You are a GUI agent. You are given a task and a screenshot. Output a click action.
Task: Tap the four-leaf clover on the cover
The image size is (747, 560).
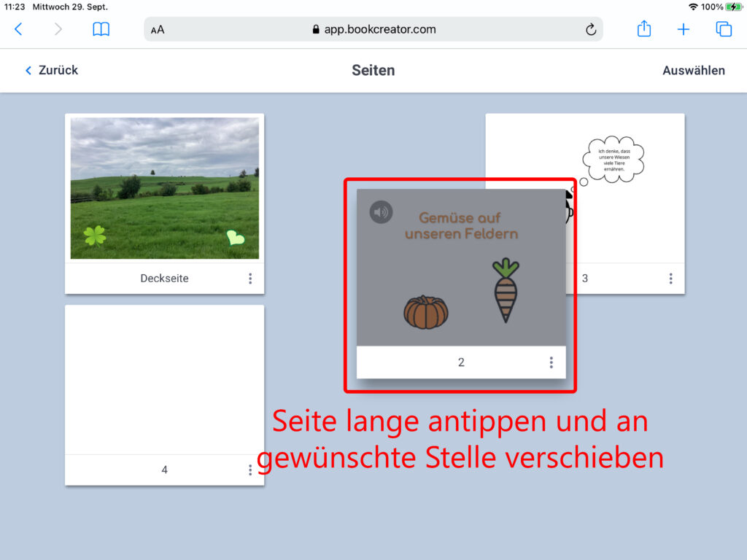pos(95,236)
